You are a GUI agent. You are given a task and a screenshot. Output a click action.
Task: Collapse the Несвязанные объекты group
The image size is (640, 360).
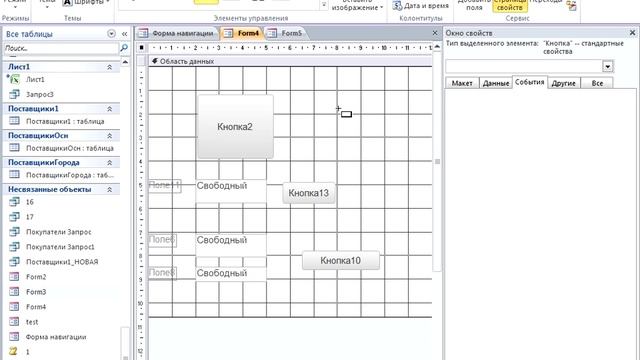tap(109, 189)
